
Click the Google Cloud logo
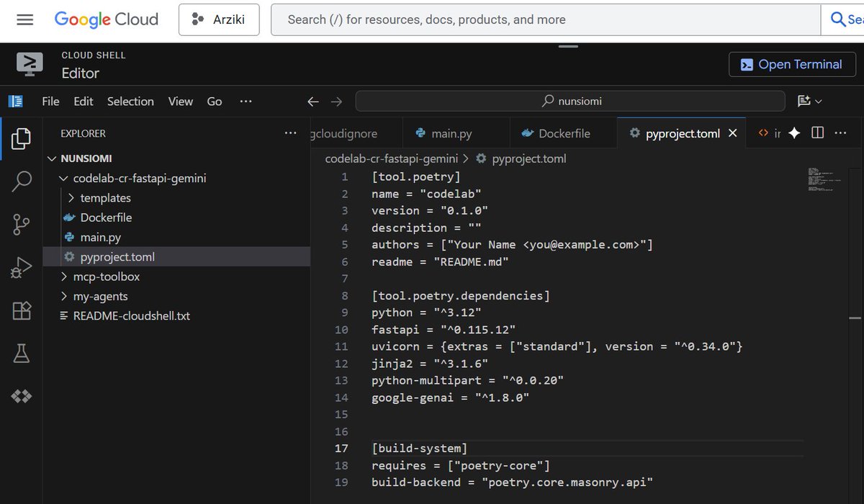[107, 19]
